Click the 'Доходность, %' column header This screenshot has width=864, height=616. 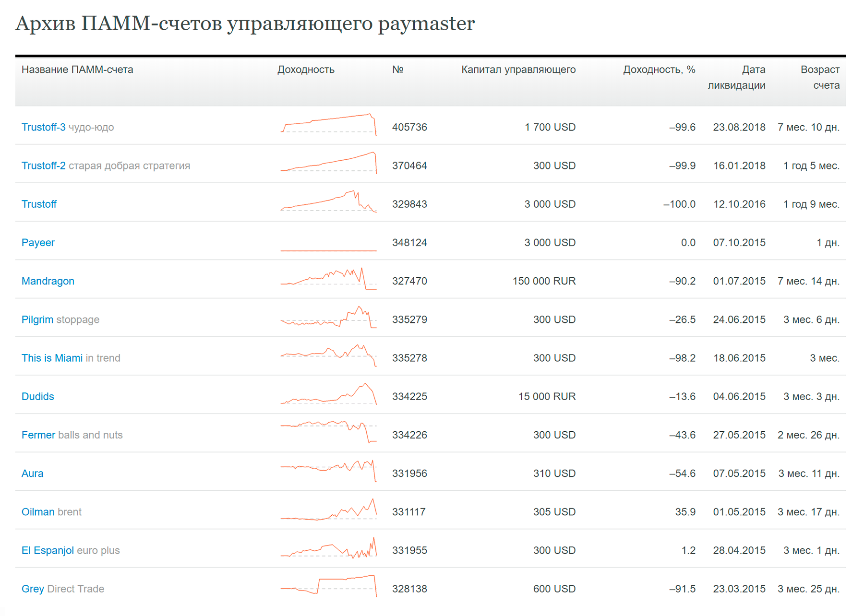[x=659, y=70]
